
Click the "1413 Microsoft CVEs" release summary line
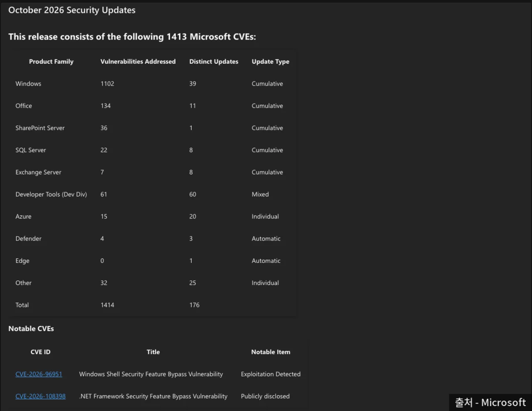tap(132, 37)
